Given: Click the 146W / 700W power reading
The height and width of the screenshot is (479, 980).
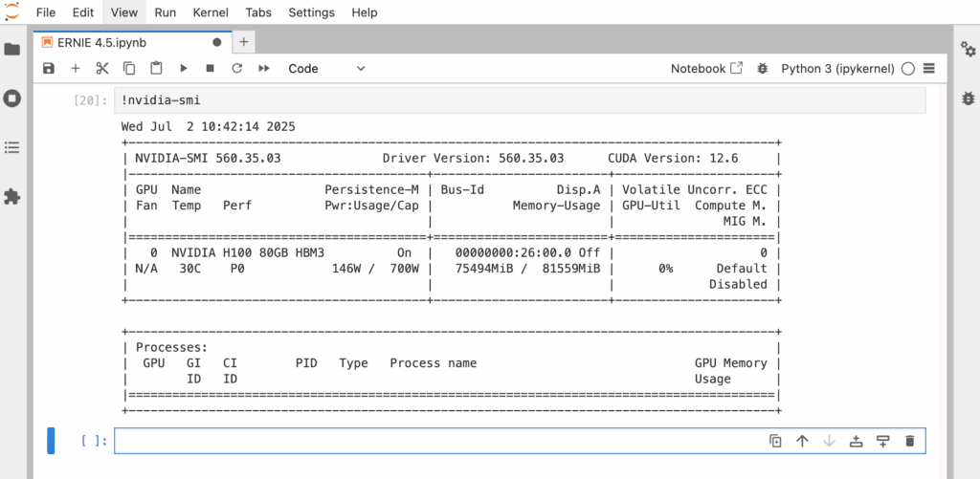Looking at the screenshot, I should [375, 269].
